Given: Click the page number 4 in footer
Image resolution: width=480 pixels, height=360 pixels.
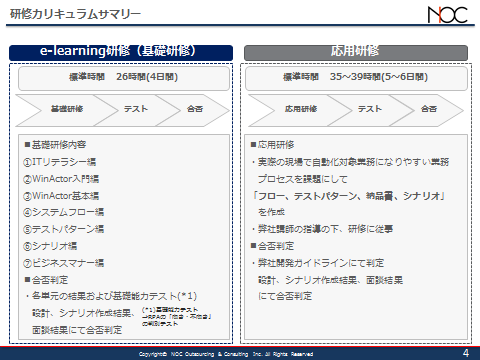Looking at the screenshot, I should tap(466, 353).
